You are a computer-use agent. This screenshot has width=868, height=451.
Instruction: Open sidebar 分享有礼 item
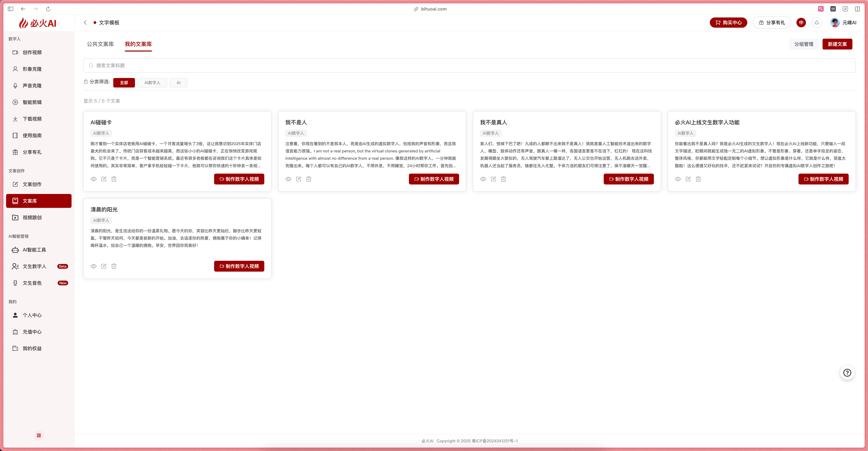[x=39, y=152]
